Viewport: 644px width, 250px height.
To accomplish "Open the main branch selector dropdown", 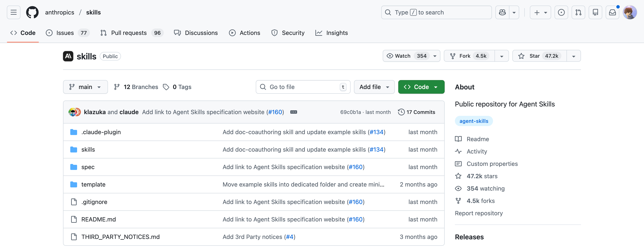I will [85, 87].
